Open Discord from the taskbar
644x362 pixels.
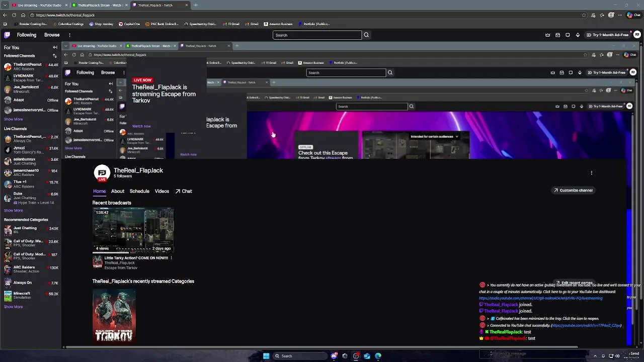[334, 356]
